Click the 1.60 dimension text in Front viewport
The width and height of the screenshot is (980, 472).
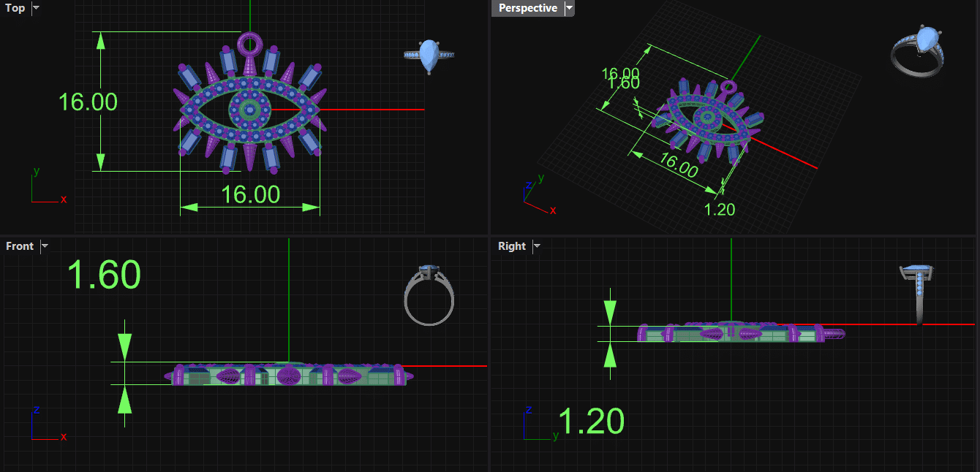tap(104, 275)
